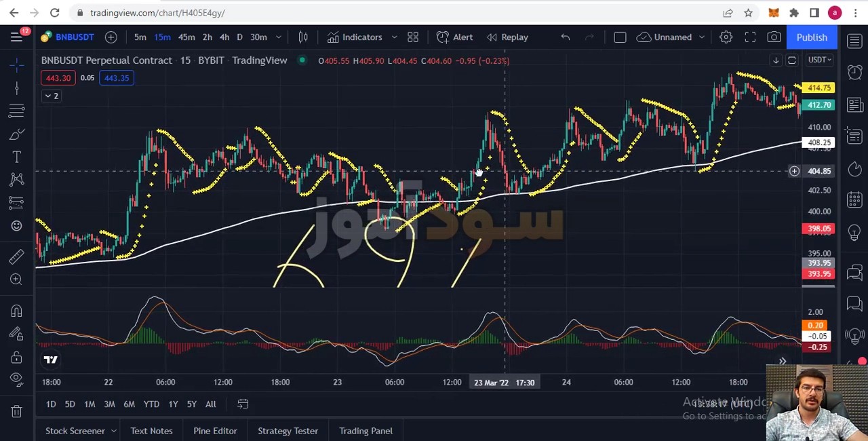Select the 5D date range
The height and width of the screenshot is (441, 868).
[x=70, y=404]
